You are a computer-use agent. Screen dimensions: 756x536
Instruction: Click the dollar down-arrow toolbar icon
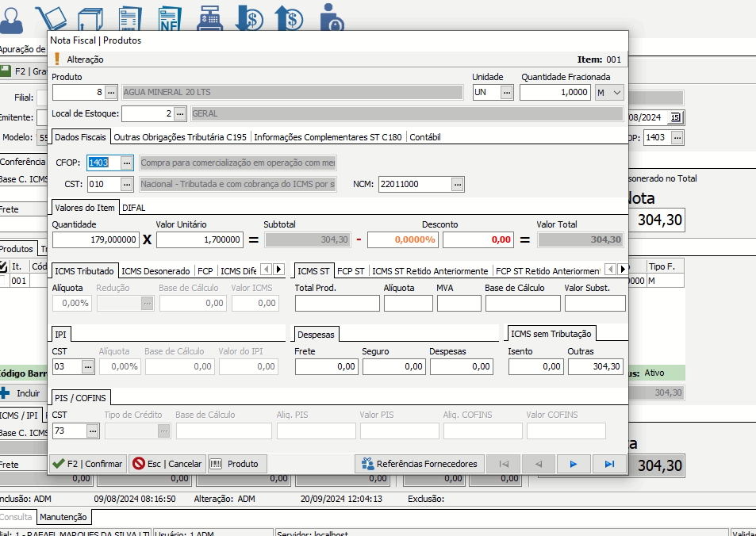tap(250, 16)
